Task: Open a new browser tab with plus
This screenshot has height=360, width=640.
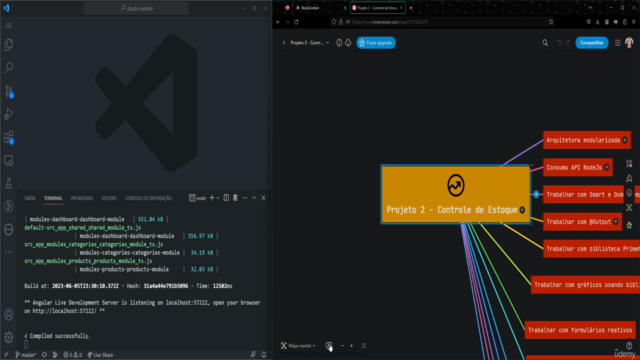Action: point(411,8)
